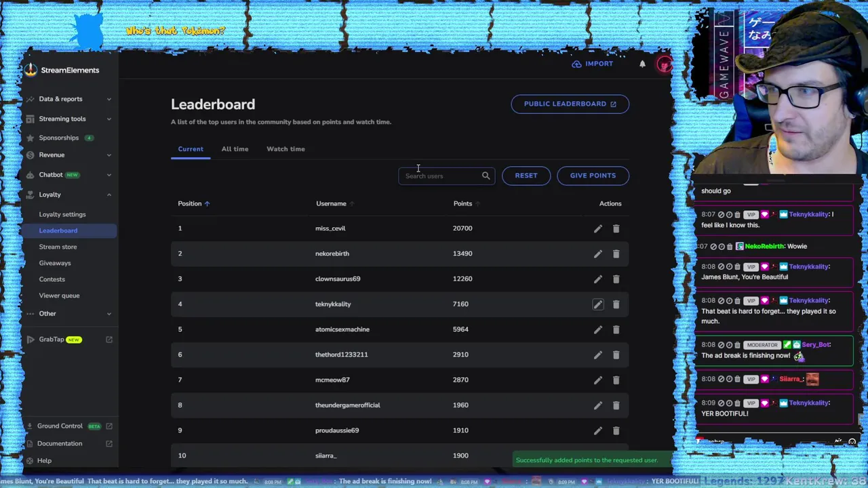Image resolution: width=868 pixels, height=488 pixels.
Task: Switch to the All time tab
Action: pyautogui.click(x=235, y=149)
